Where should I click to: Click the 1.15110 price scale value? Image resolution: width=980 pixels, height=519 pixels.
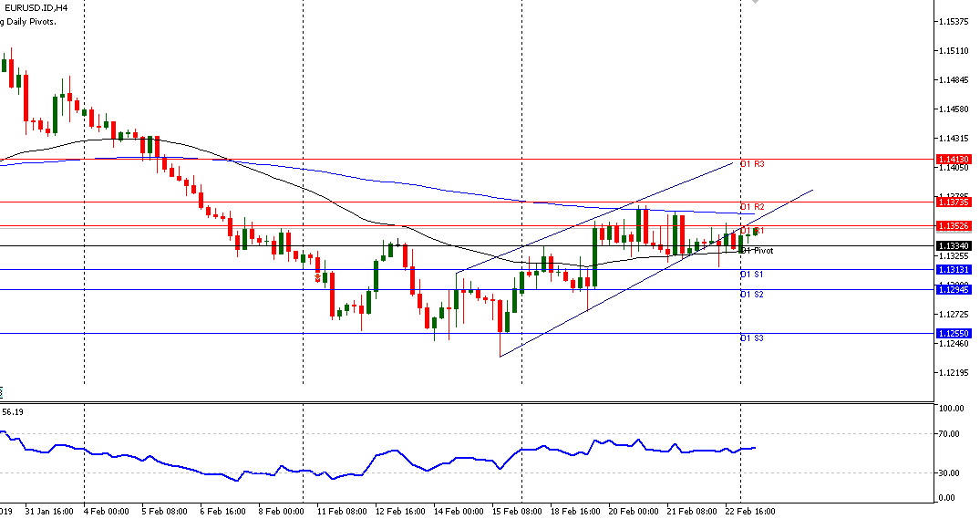(954, 51)
